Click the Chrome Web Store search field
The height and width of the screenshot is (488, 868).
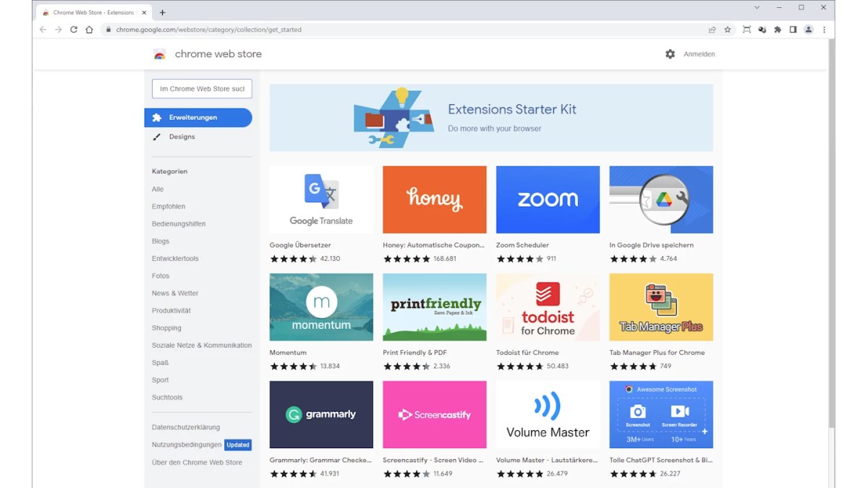[x=201, y=88]
